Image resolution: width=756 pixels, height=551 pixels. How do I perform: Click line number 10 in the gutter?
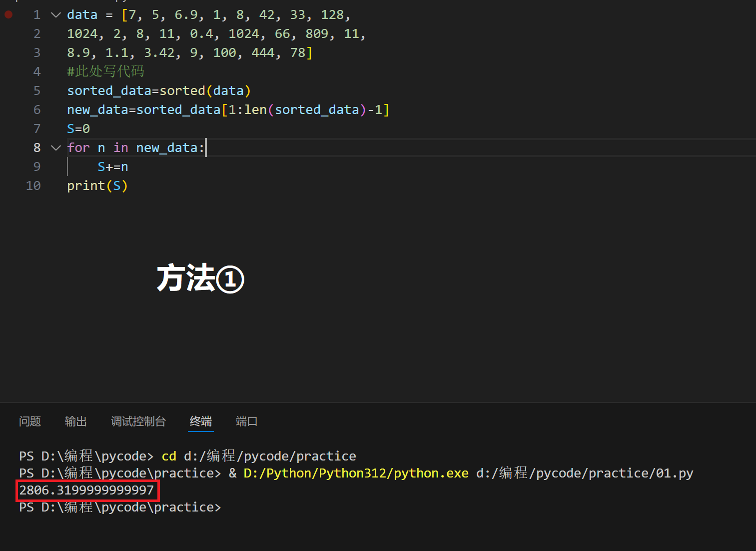33,185
